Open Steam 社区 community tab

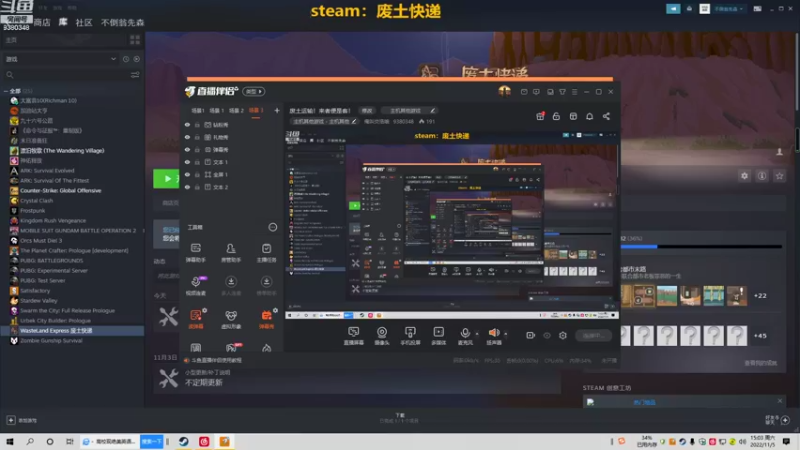tap(84, 22)
